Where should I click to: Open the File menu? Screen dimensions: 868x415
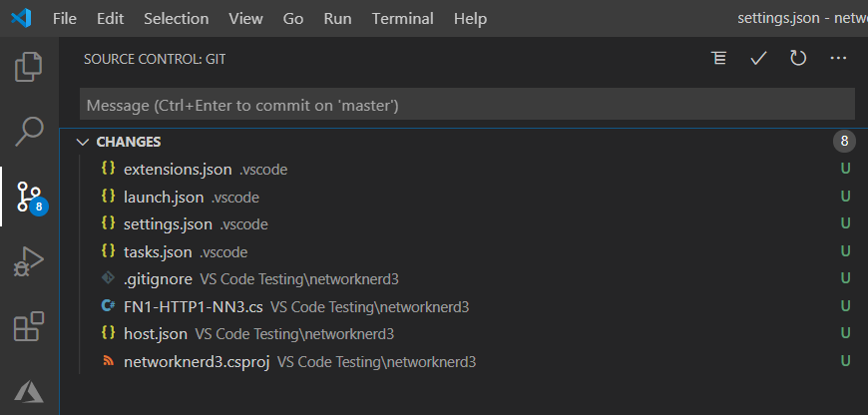65,18
